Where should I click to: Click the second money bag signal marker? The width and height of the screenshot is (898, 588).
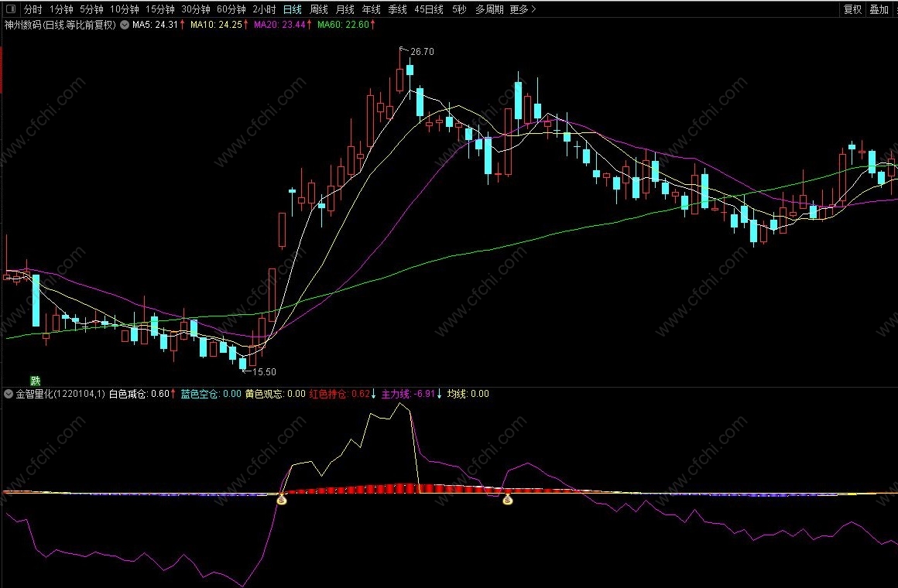(x=507, y=500)
